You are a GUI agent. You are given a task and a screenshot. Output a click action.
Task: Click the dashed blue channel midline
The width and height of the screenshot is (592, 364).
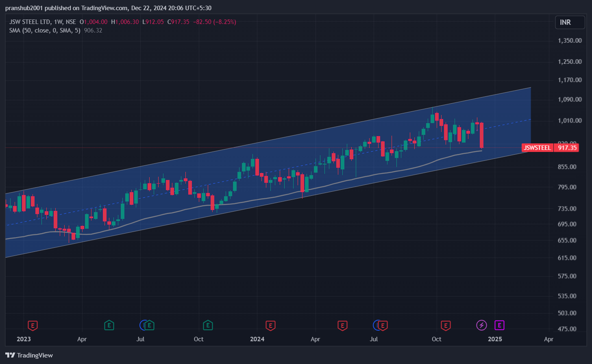coord(268,172)
